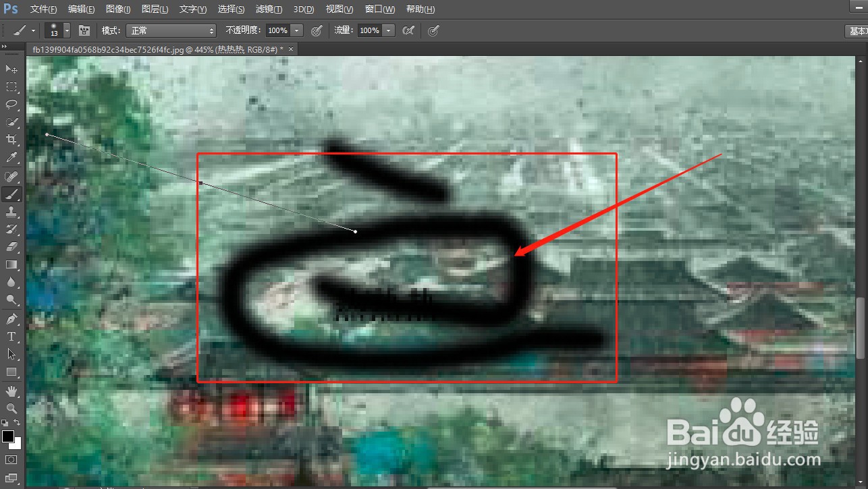
Task: Open brush preset picker showing size 13
Action: click(58, 30)
